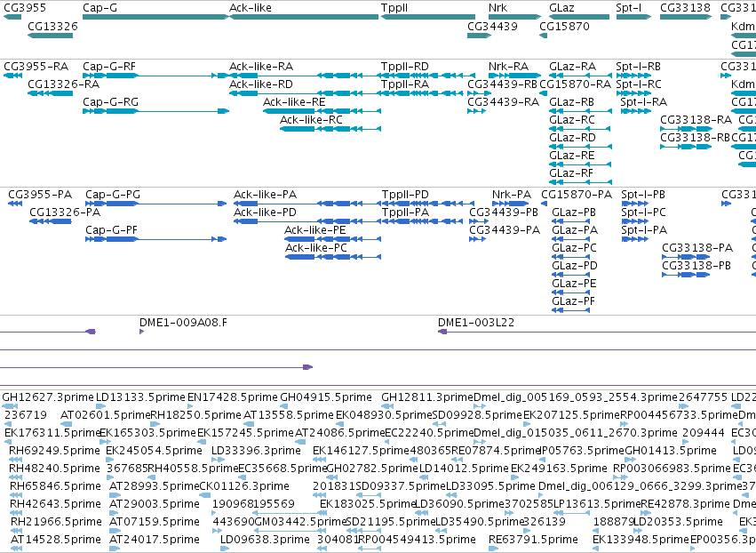
Task: Click the Spt-I gene label
Action: click(629, 8)
